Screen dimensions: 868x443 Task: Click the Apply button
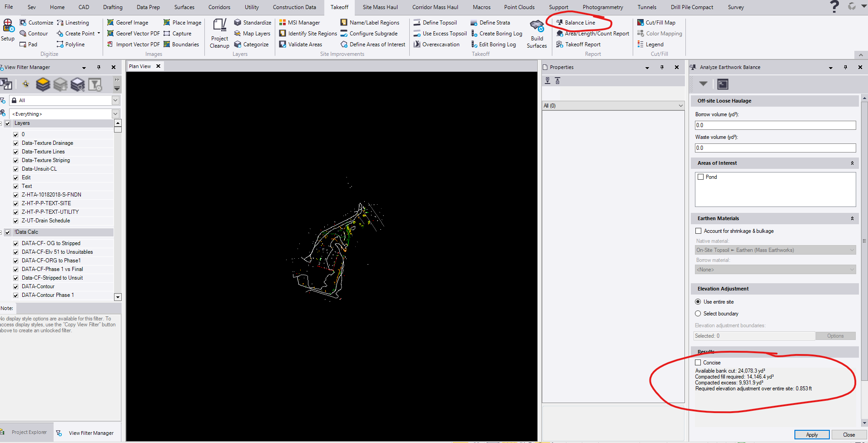811,434
